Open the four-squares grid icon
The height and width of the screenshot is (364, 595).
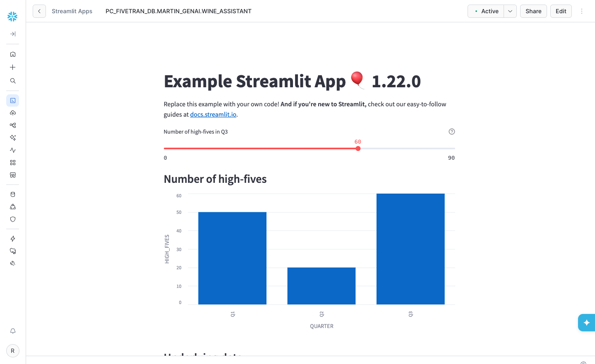[13, 163]
